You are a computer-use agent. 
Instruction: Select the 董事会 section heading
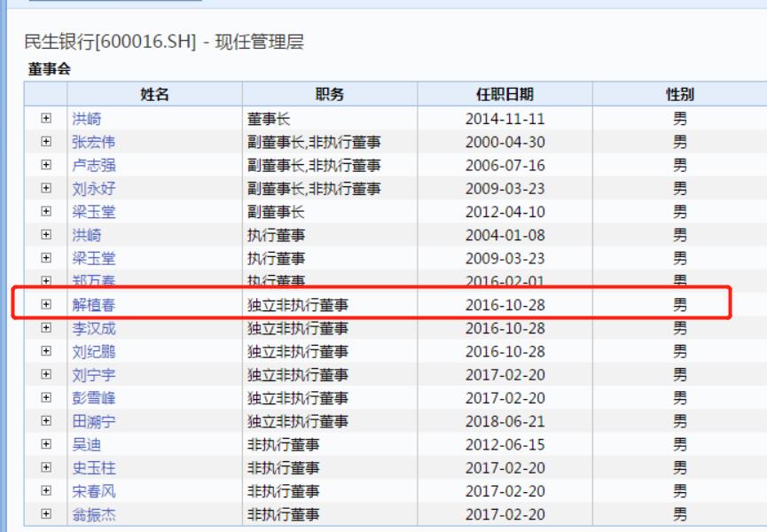point(50,69)
